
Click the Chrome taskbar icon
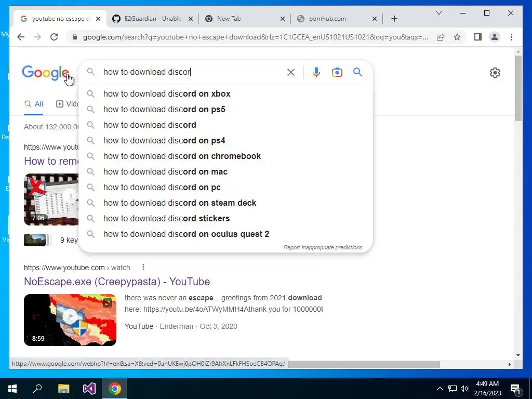point(115,389)
